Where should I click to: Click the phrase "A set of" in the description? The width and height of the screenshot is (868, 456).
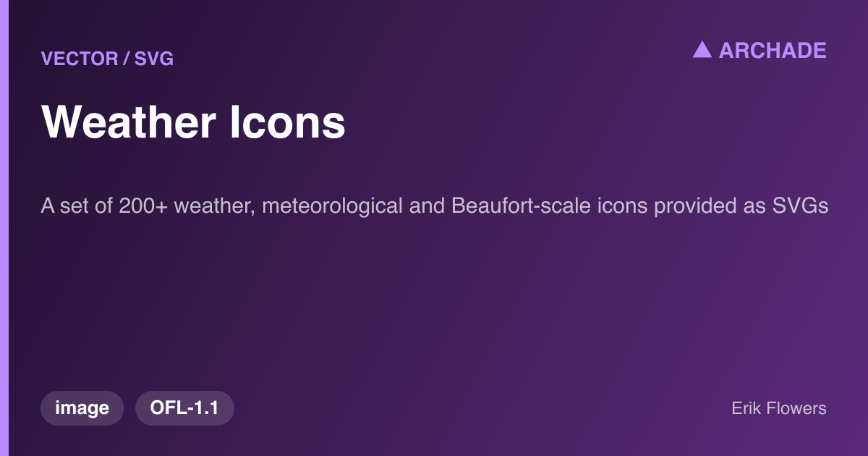[76, 206]
